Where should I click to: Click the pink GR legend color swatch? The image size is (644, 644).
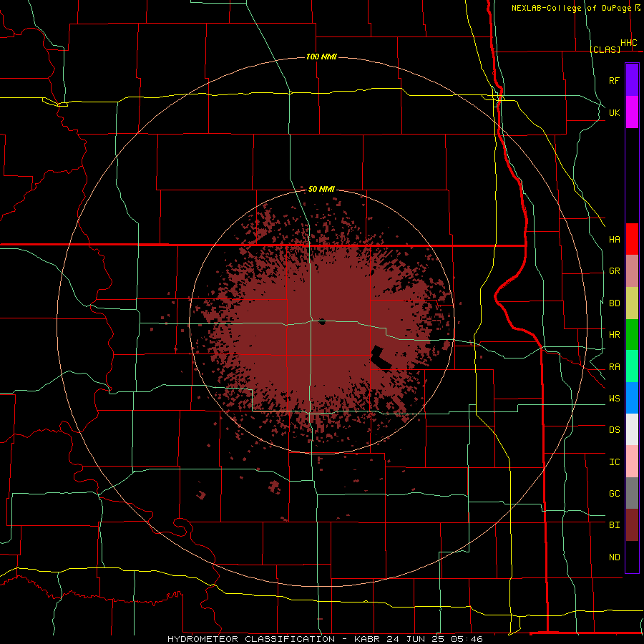point(632,271)
